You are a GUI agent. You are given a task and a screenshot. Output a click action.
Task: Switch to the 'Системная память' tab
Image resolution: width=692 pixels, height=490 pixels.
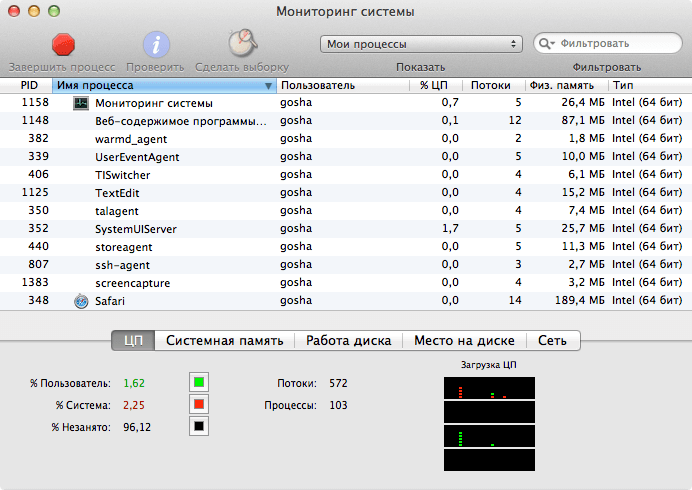coord(225,340)
